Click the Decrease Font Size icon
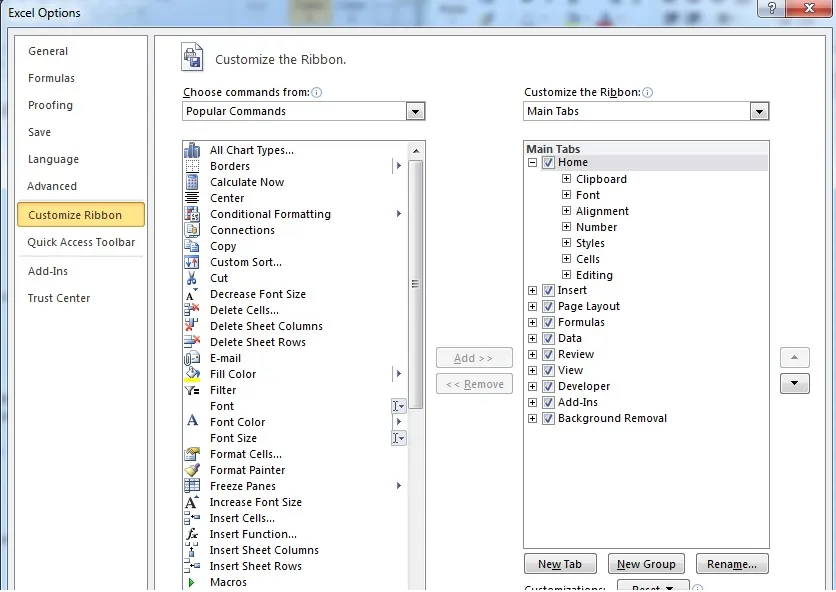The height and width of the screenshot is (592, 836). (191, 294)
